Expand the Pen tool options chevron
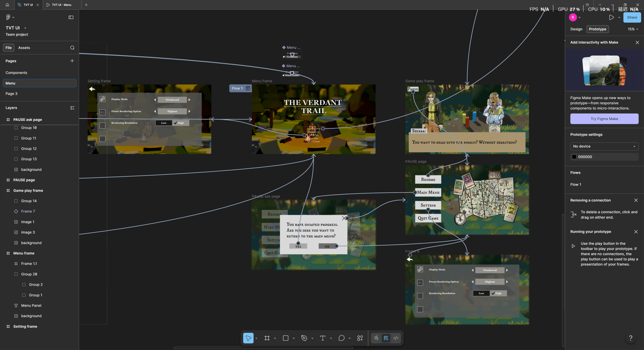Screen dimensions: 644x350 click(x=312, y=338)
